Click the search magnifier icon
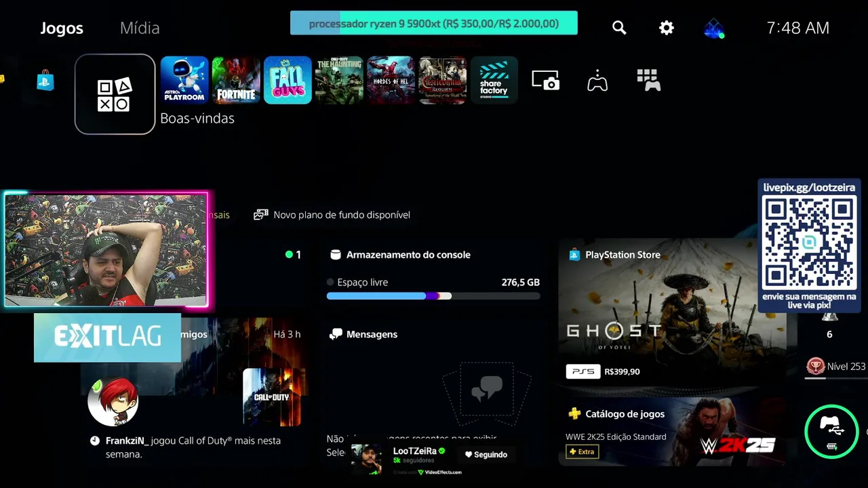This screenshot has width=868, height=488. point(619,28)
